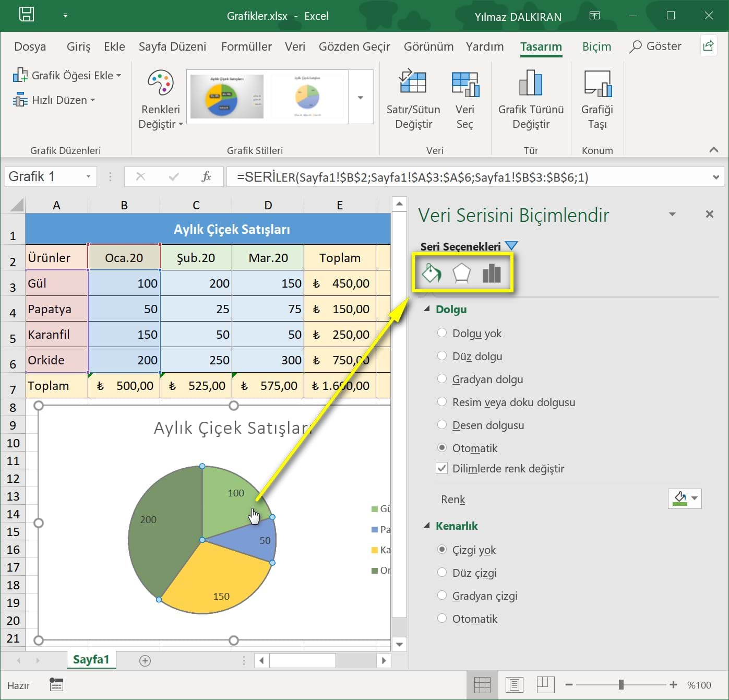Expand the formula bar
729x700 pixels.
[716, 177]
